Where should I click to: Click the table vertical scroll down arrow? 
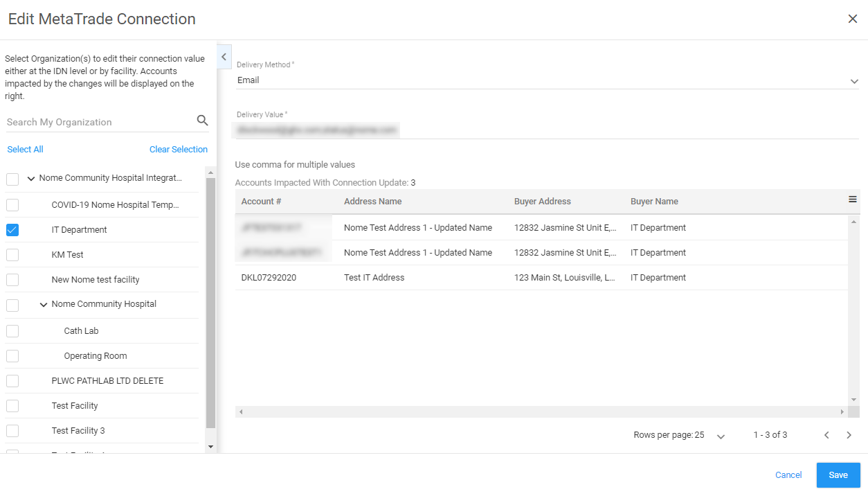pos(853,400)
